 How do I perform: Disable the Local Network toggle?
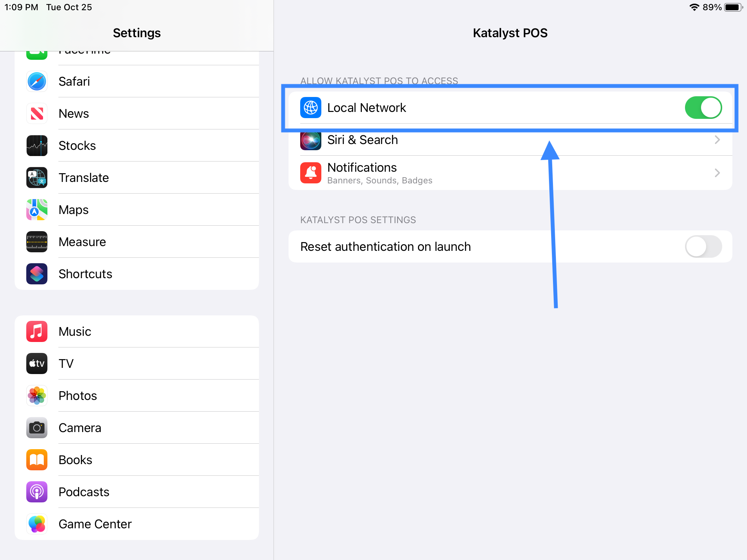click(703, 108)
